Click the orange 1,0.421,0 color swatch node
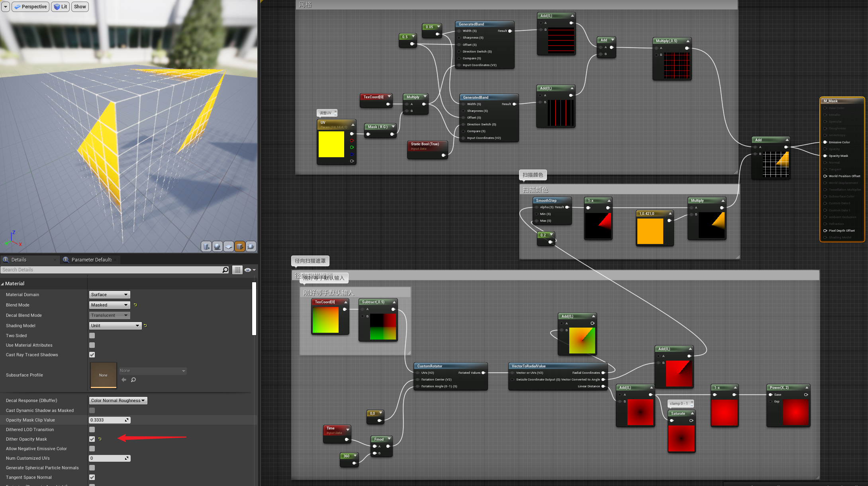 click(x=650, y=231)
